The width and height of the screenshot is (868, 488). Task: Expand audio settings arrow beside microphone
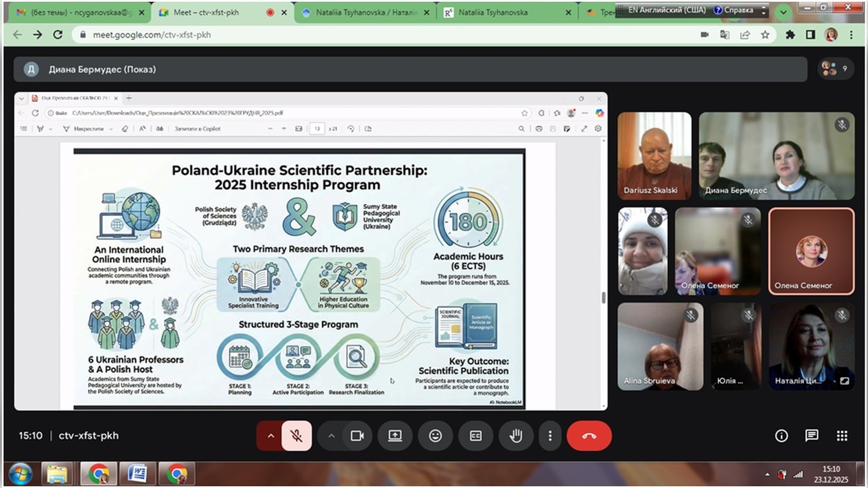pyautogui.click(x=270, y=436)
